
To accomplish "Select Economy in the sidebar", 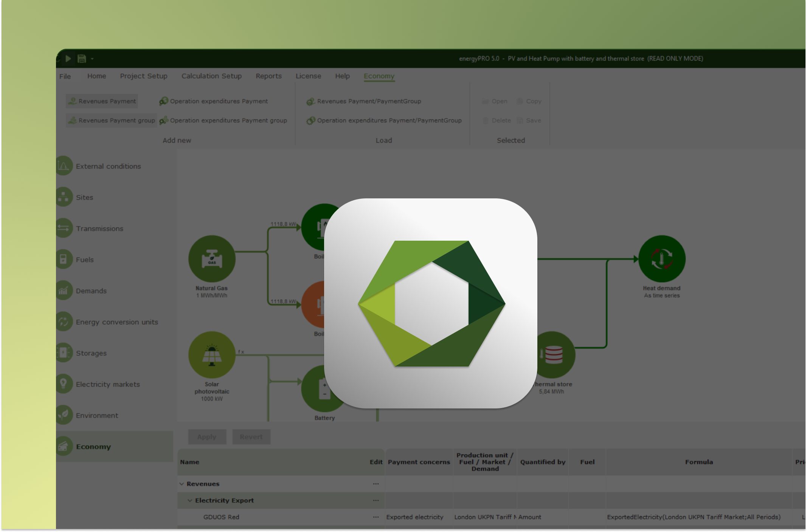I will click(x=115, y=447).
